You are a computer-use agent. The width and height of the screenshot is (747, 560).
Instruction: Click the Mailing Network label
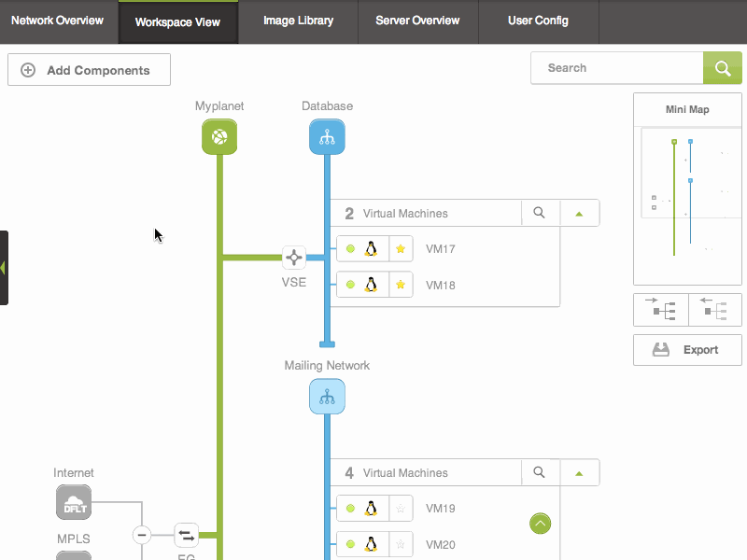pos(327,366)
